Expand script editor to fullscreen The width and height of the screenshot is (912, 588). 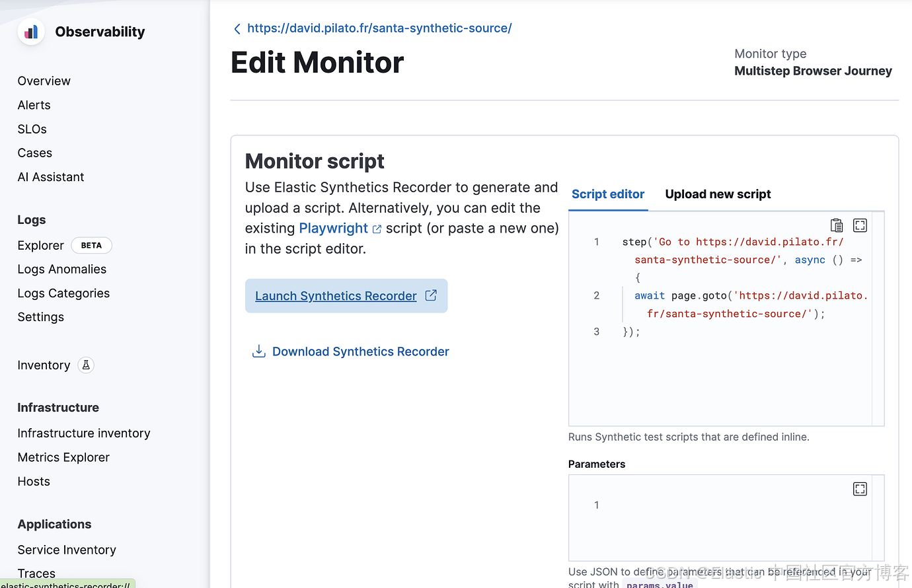[860, 225]
